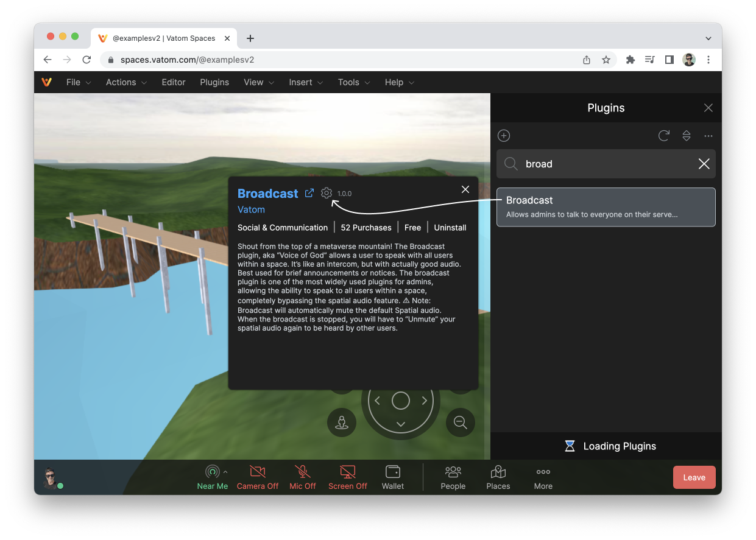This screenshot has height=540, width=756.
Task: Clear the plugin search text
Action: (x=704, y=164)
